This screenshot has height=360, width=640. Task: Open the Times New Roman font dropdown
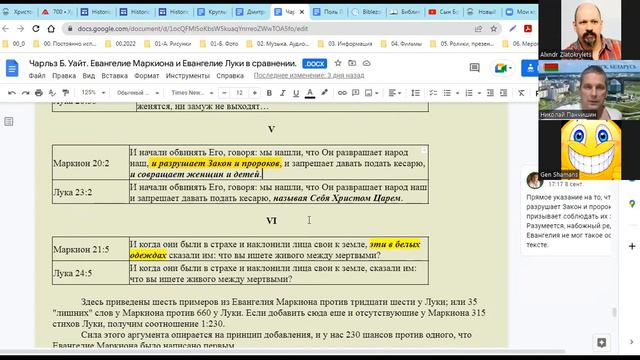[x=192, y=93]
